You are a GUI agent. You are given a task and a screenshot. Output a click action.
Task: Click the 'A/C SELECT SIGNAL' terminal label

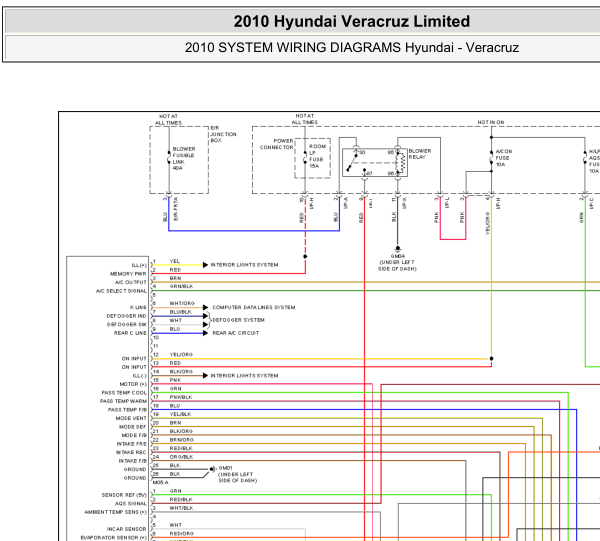(x=121, y=291)
